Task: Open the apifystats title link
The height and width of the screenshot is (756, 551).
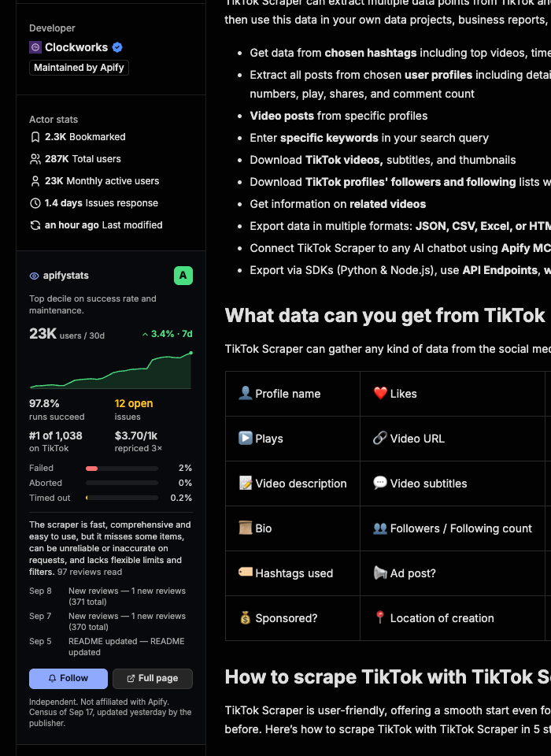Action: [x=65, y=276]
